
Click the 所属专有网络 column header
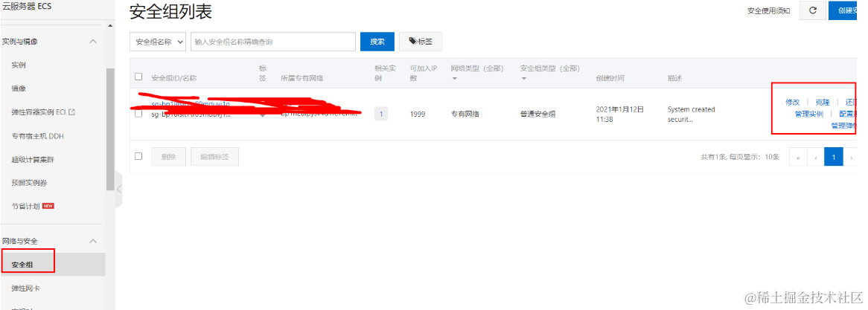point(301,78)
